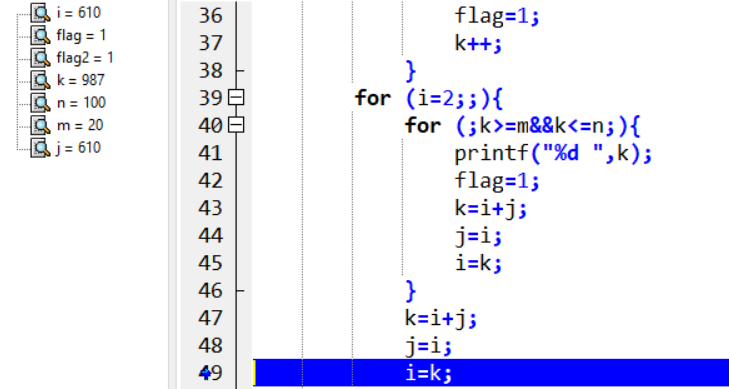Click the highlighted i=k; statement on line 49
Viewport: 729px width, 389px height.
click(429, 373)
